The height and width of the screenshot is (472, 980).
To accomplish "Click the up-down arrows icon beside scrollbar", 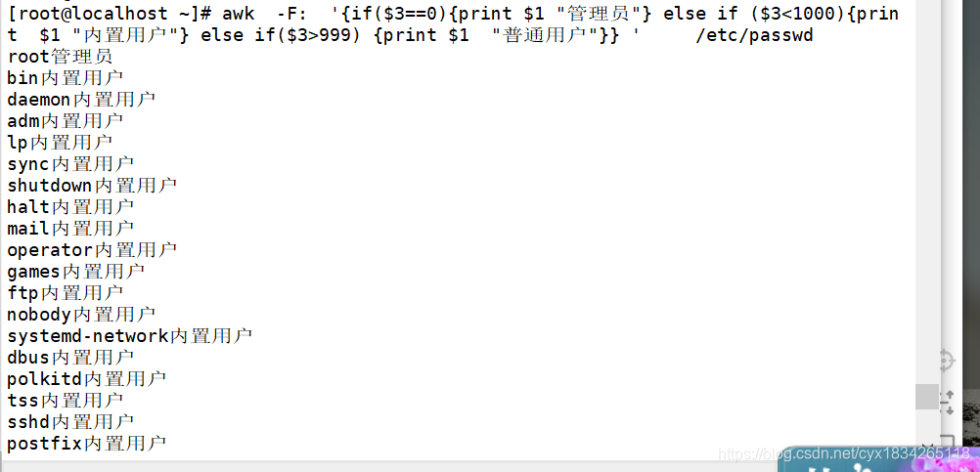I will tap(948, 403).
